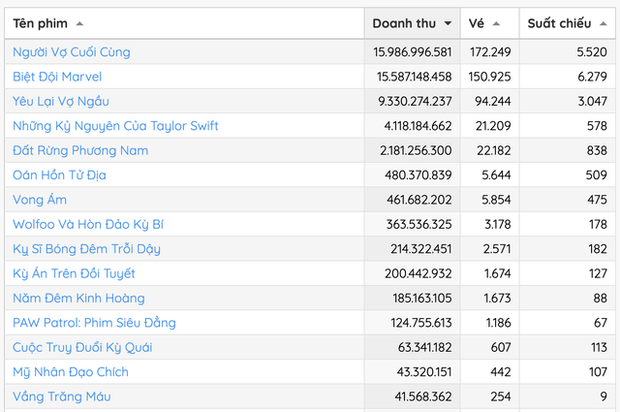This screenshot has height=412, width=620.
Task: Open the Oán Hồn Tử Địa link
Action: click(60, 175)
